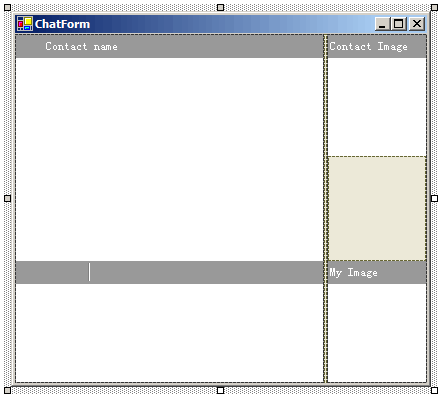Select the My Image header label
The height and width of the screenshot is (399, 441).
coord(353,273)
